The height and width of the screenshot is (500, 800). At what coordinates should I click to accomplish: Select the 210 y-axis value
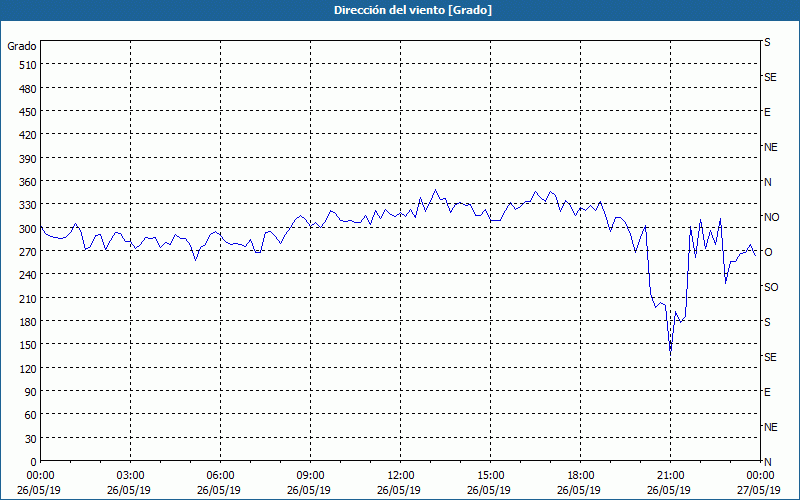(x=28, y=298)
